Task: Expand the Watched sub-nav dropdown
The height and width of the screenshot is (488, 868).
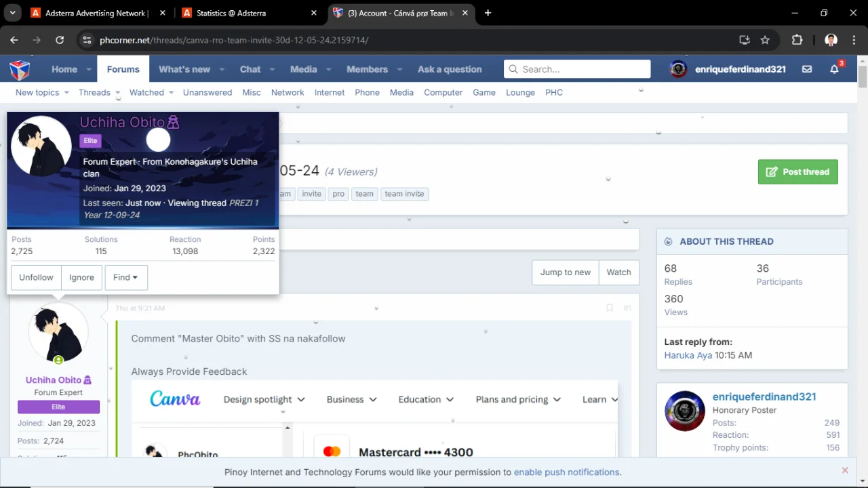Action: coord(171,93)
